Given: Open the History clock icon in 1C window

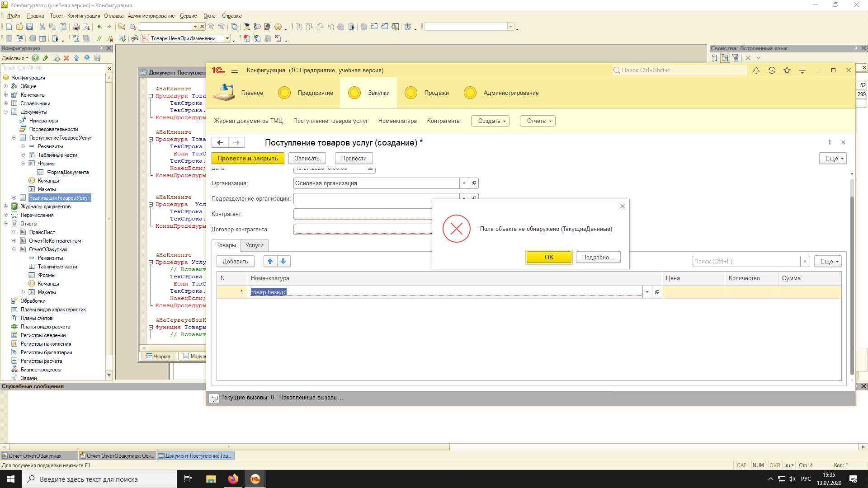Looking at the screenshot, I should pos(772,70).
